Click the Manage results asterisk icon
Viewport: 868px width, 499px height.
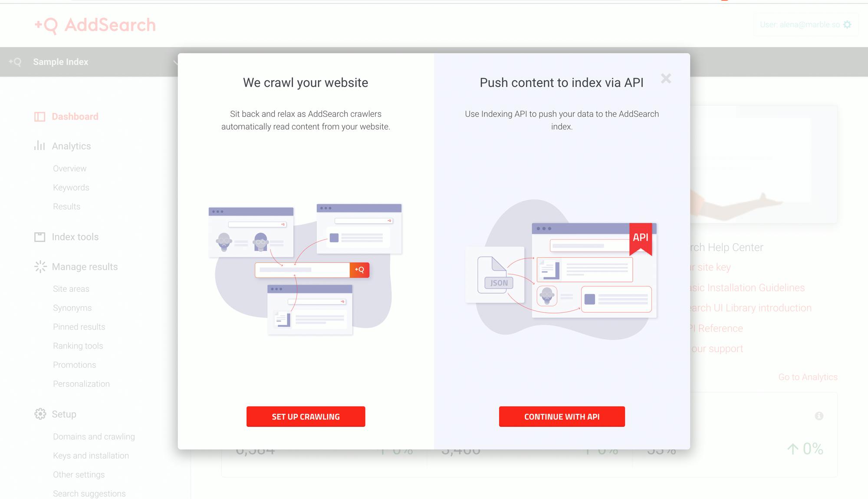(x=40, y=267)
